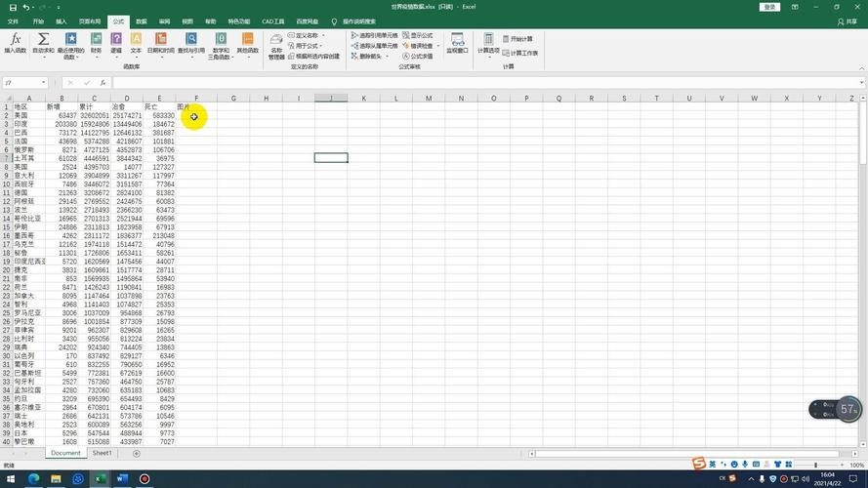This screenshot has width=868, height=488.
Task: Add a new sheet with plus button
Action: (136, 454)
